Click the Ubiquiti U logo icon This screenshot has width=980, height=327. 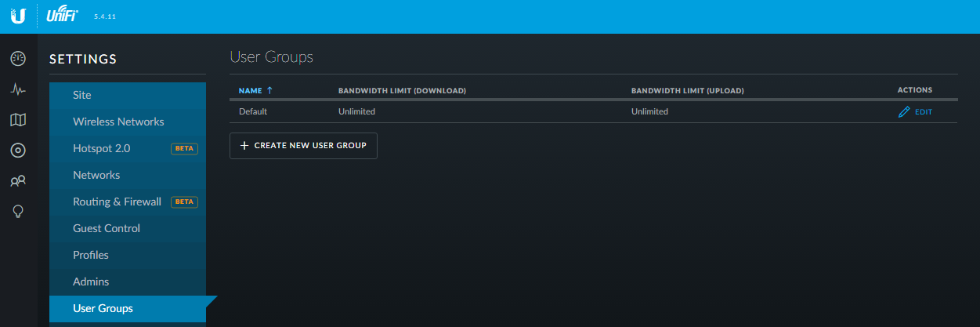[18, 16]
